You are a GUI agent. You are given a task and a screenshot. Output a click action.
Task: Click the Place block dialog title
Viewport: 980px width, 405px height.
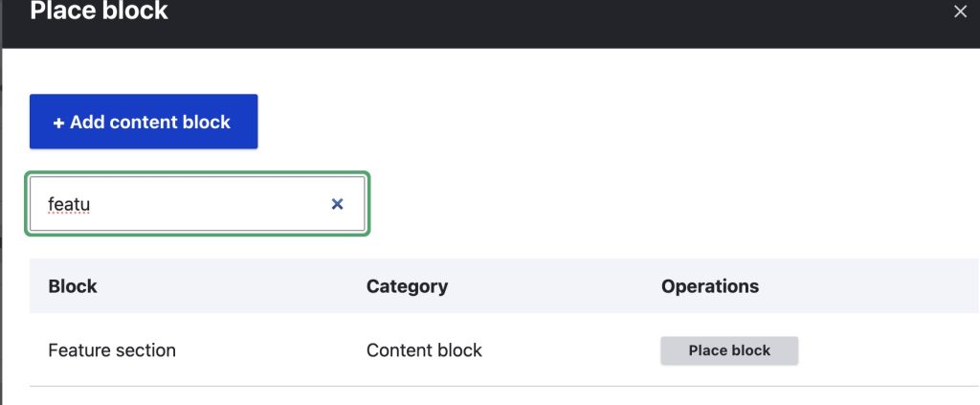(100, 12)
